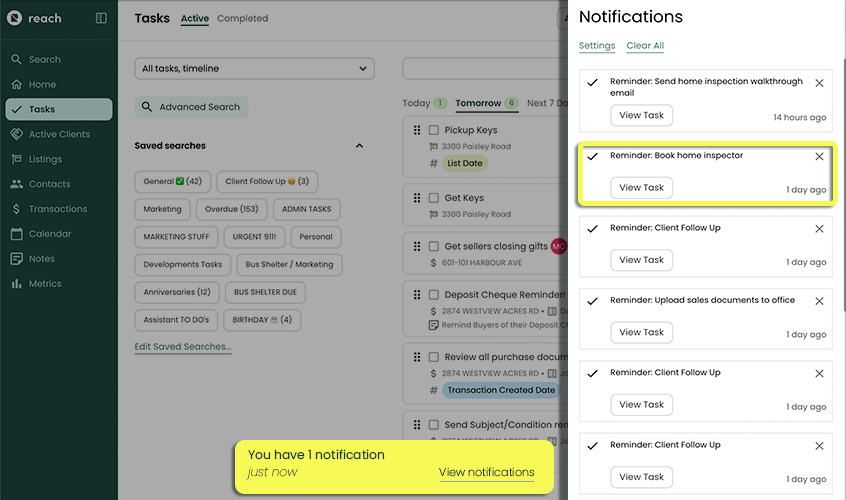
Task: Click View notifications in yellow toast
Action: pyautogui.click(x=486, y=472)
